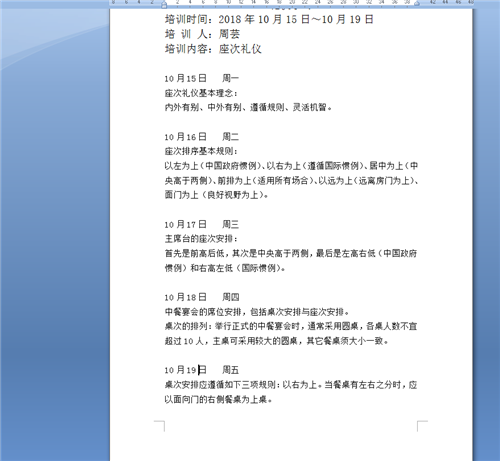Click the left indent marker on the ruler
This screenshot has width=500, height=461.
(x=164, y=4)
